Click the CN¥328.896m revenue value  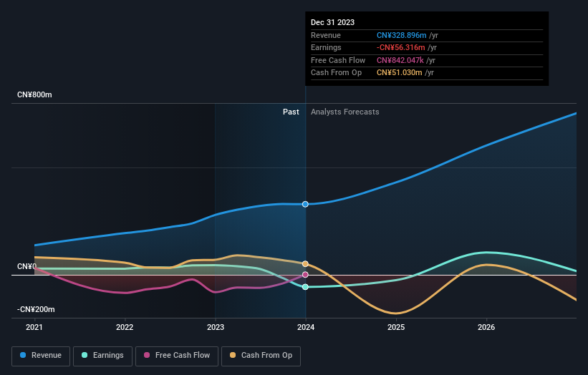click(x=402, y=35)
